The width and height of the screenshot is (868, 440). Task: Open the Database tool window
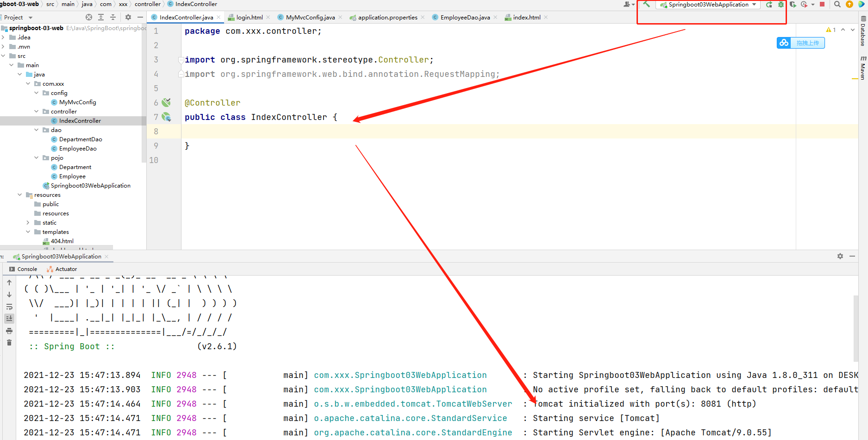pos(863,31)
